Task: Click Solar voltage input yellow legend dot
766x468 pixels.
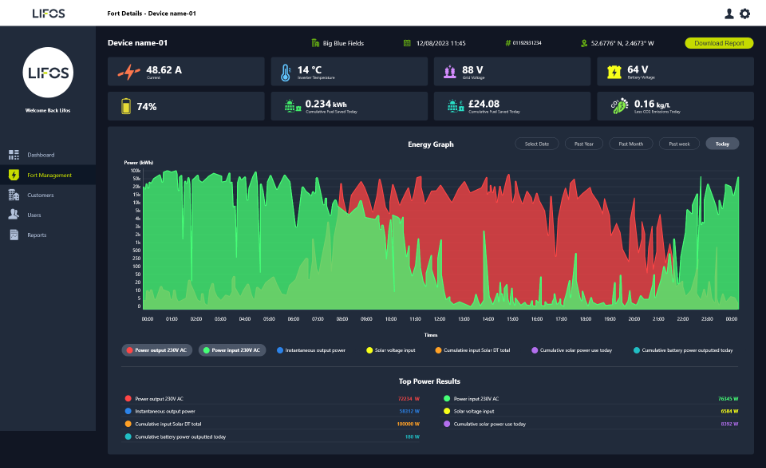Action: click(x=369, y=351)
